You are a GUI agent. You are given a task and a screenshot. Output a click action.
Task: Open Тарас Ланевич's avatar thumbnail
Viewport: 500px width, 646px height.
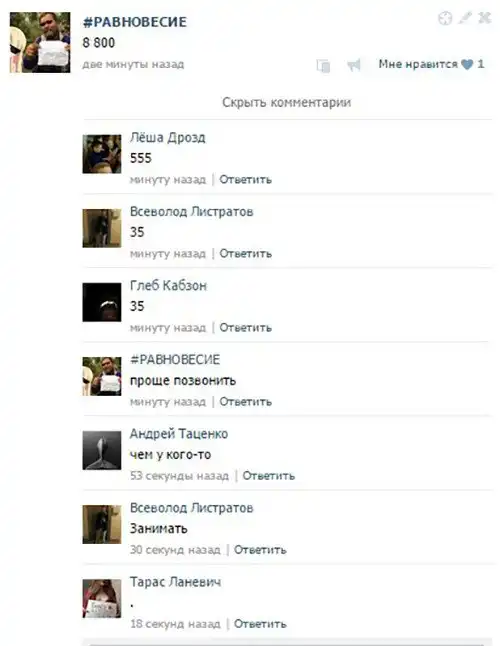pyautogui.click(x=102, y=599)
